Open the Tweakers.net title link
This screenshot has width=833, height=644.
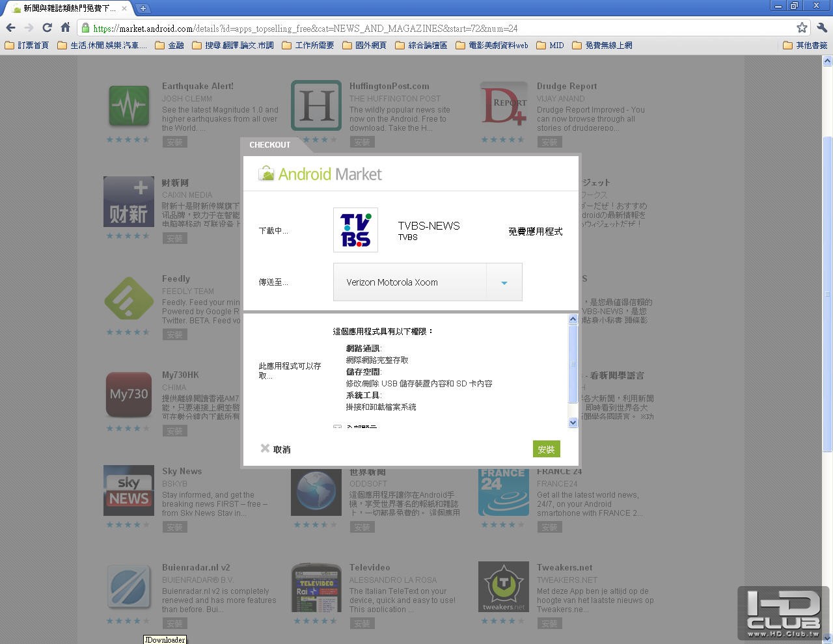[x=565, y=567]
